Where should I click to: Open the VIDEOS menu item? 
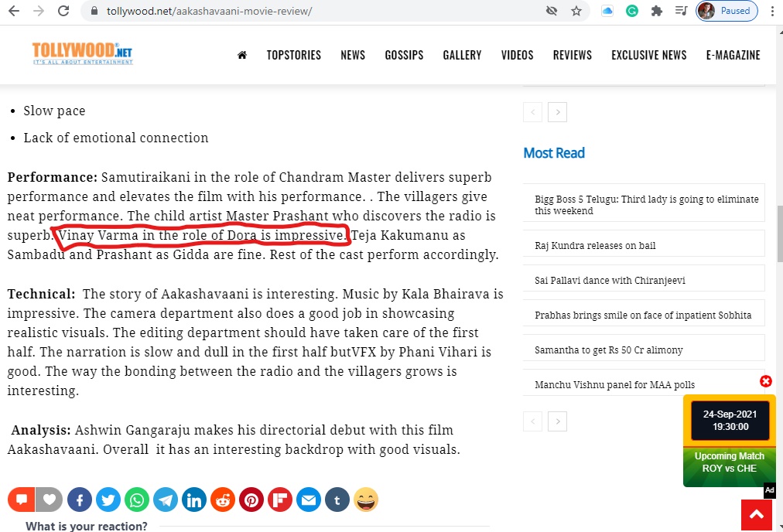coord(518,55)
